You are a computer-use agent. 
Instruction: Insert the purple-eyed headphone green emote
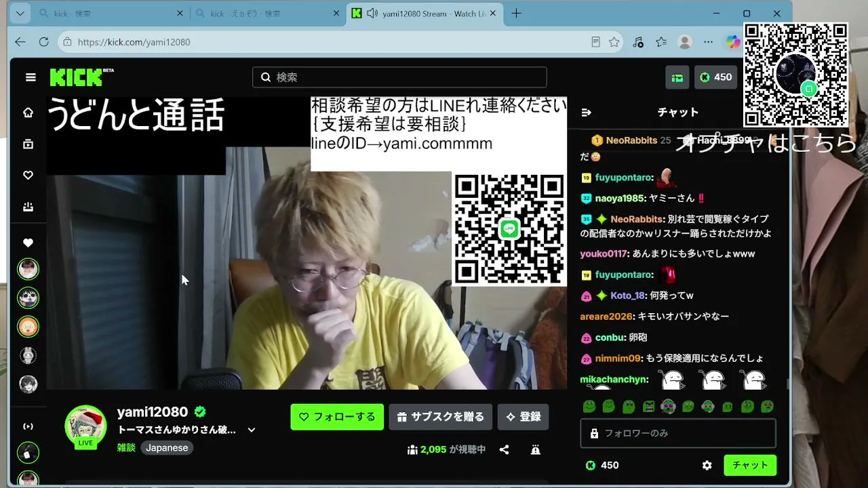[669, 407]
